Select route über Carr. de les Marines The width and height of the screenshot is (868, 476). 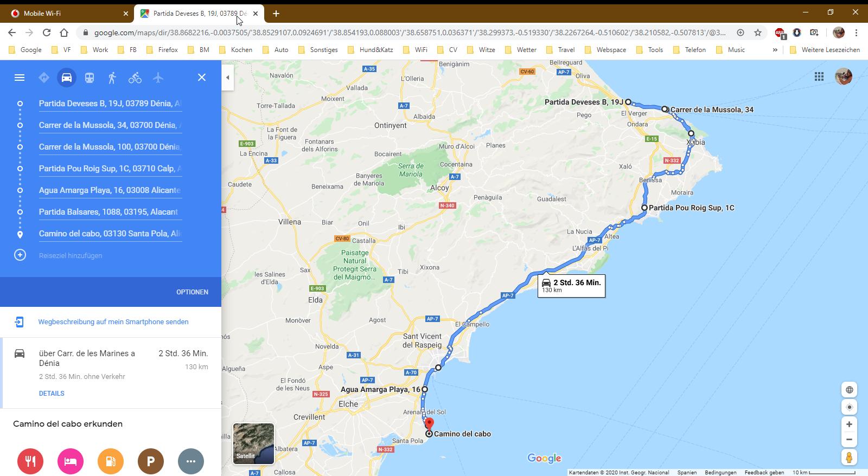click(111, 373)
